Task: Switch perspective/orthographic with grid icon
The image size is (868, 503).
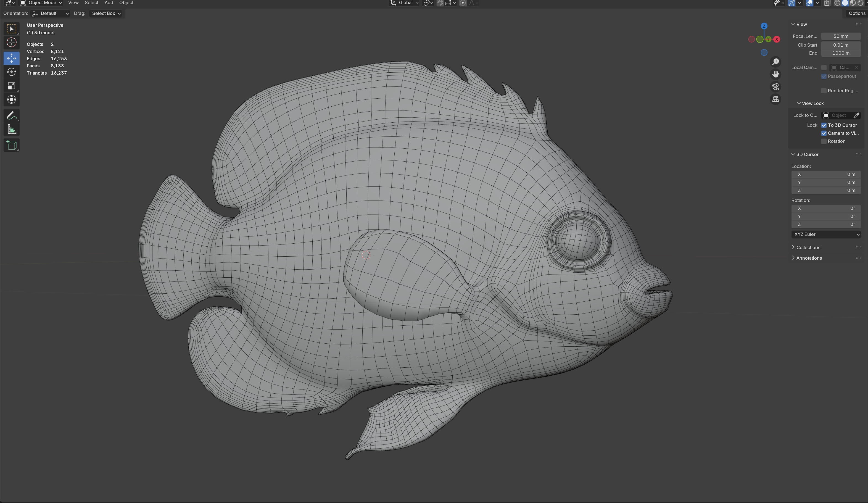Action: [775, 99]
